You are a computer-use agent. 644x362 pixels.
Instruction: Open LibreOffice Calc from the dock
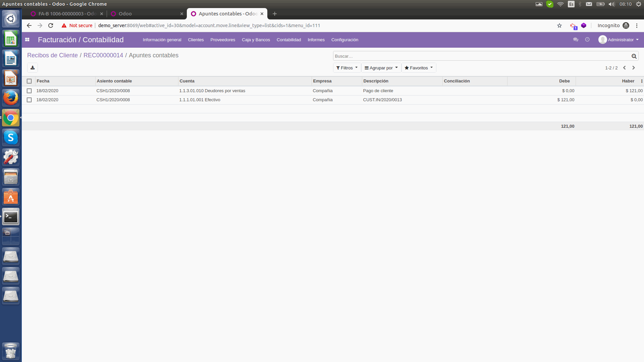pyautogui.click(x=11, y=39)
